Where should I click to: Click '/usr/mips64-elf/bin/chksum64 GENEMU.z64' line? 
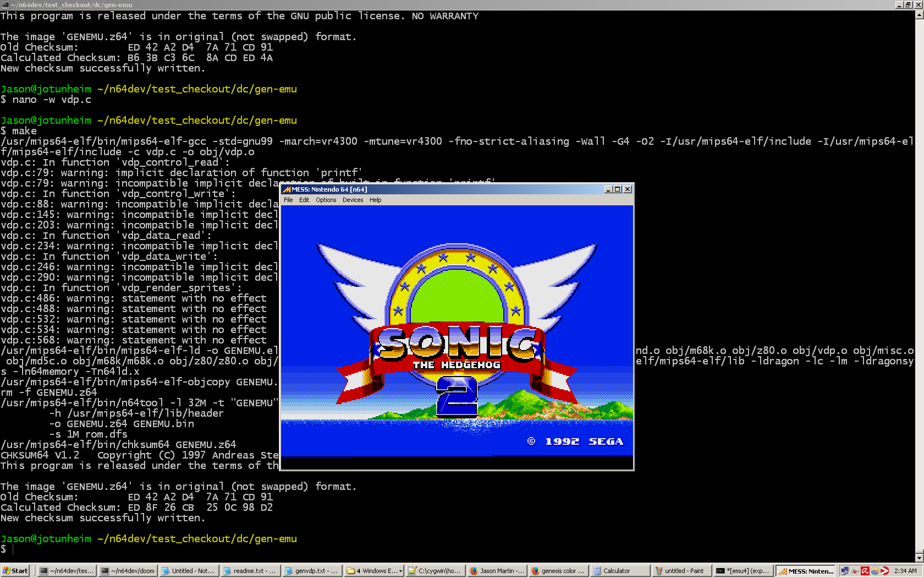click(x=118, y=445)
